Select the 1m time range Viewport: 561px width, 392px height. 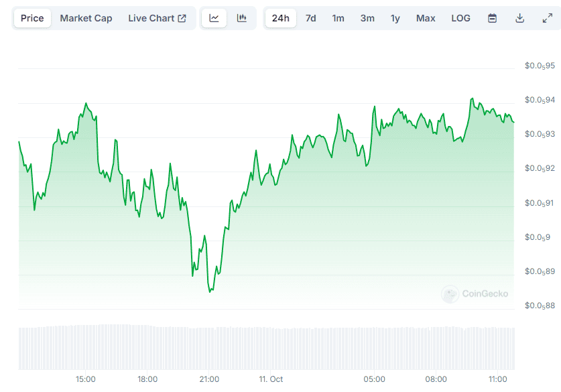(x=338, y=18)
